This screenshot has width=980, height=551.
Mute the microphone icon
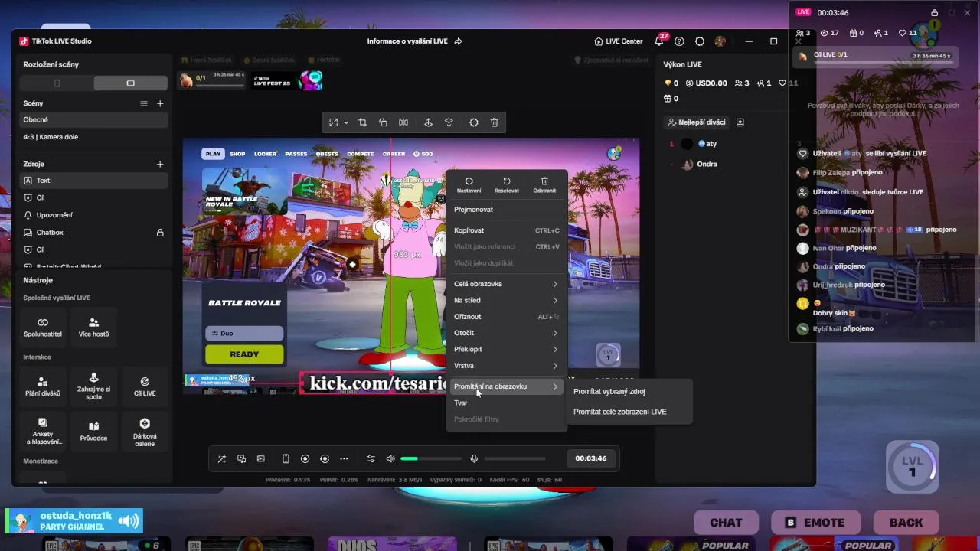[474, 458]
